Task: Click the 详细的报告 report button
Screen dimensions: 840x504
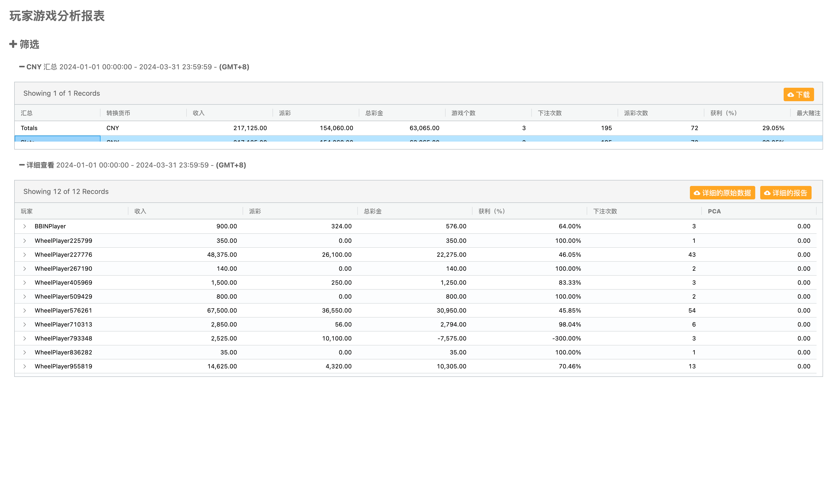Action: pos(785,193)
